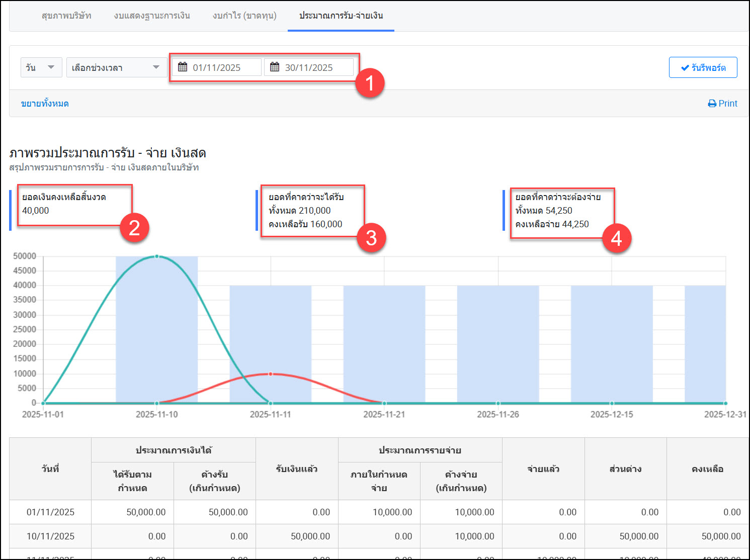
Task: Click the 01/11/2025 start date field
Action: point(217,67)
